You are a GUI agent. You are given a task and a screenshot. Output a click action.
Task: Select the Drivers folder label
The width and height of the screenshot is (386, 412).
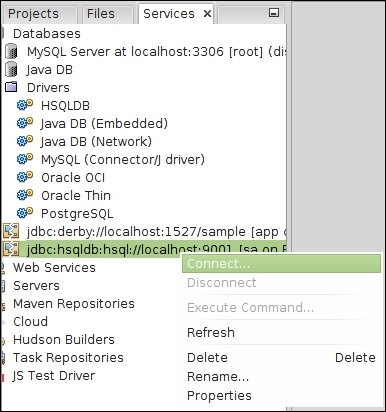[48, 88]
